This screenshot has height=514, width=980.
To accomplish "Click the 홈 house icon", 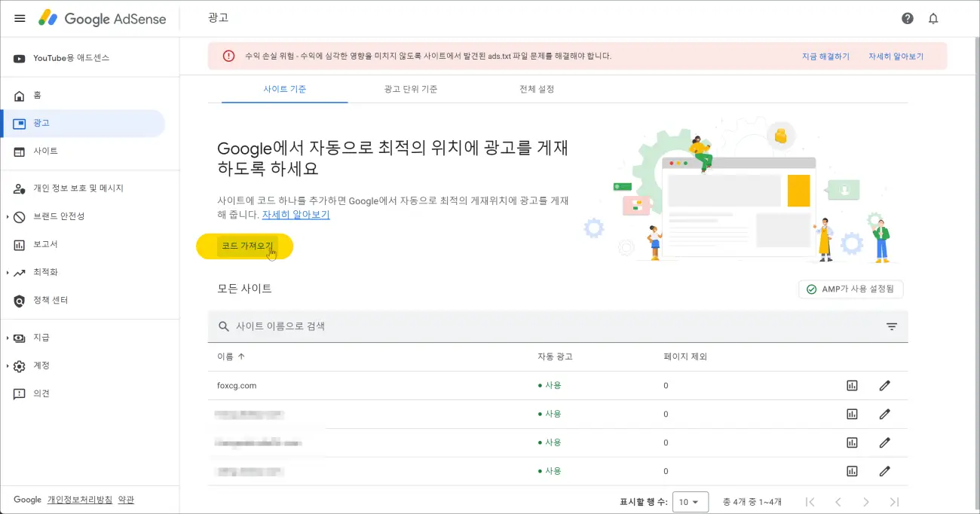I will coord(20,96).
